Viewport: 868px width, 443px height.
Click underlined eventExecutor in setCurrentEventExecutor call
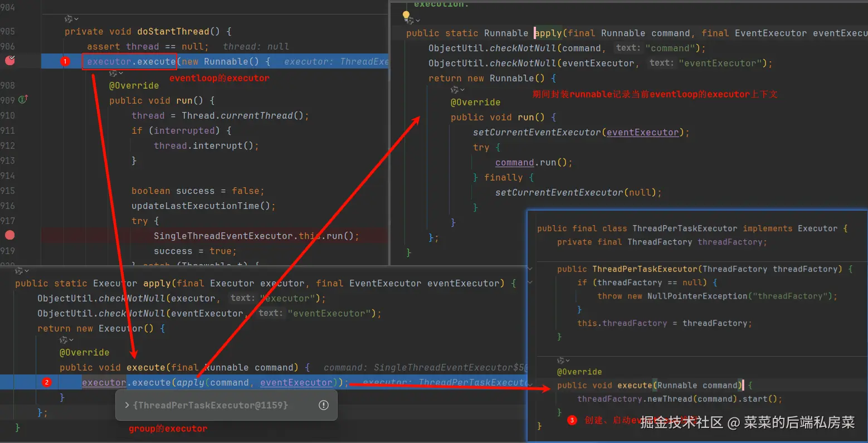click(643, 132)
